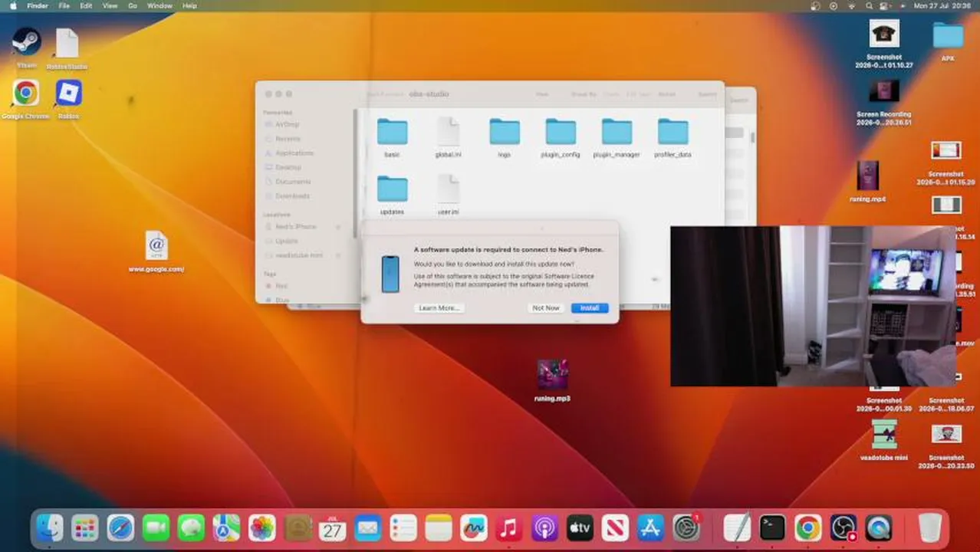Open the File menu

(64, 5)
